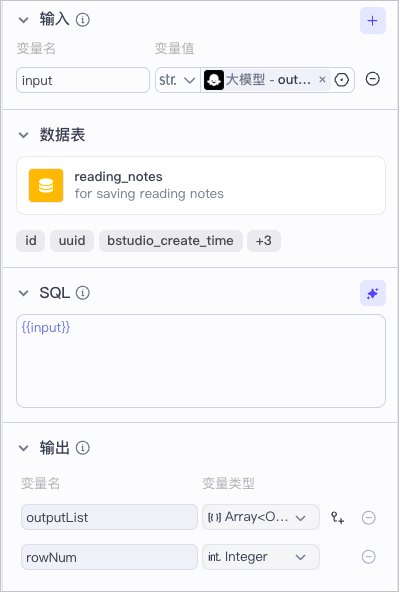The image size is (399, 592).
Task: Remove the input variable row
Action: pyautogui.click(x=373, y=79)
